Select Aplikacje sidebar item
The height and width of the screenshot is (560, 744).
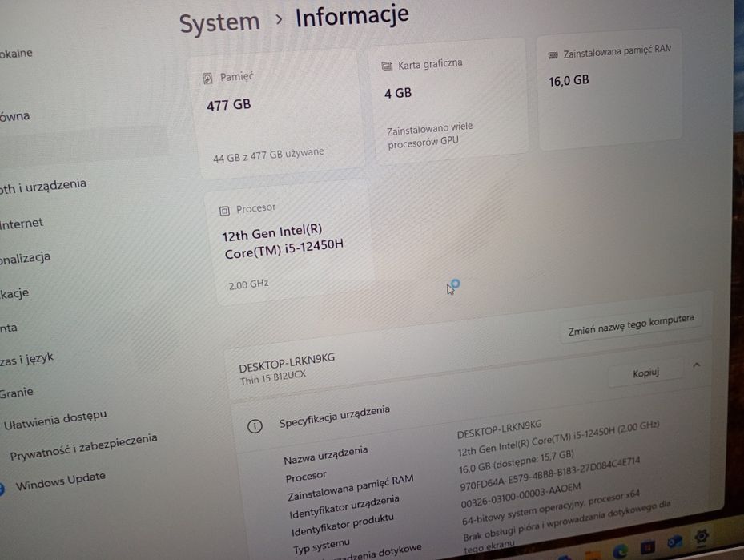(14, 294)
